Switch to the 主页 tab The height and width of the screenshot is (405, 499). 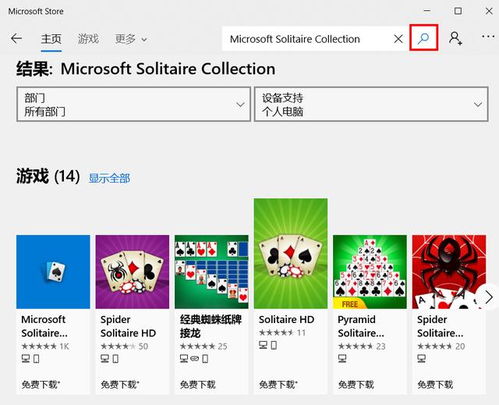51,39
